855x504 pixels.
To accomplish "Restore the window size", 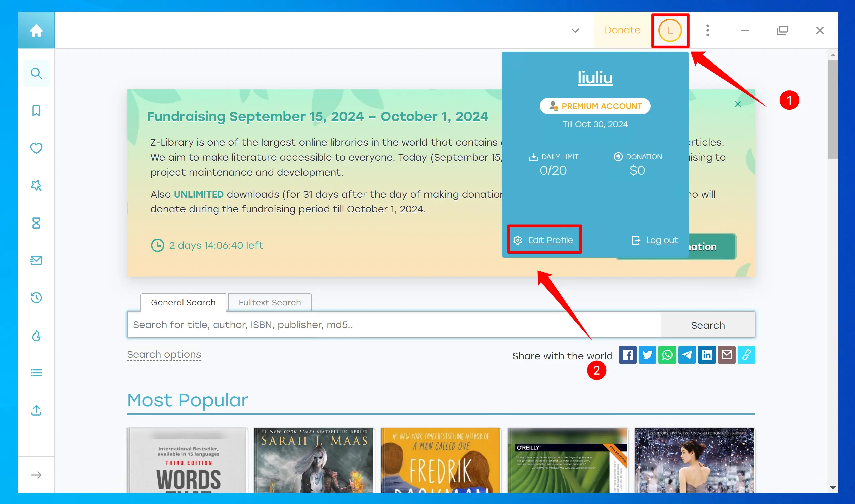I will (782, 30).
